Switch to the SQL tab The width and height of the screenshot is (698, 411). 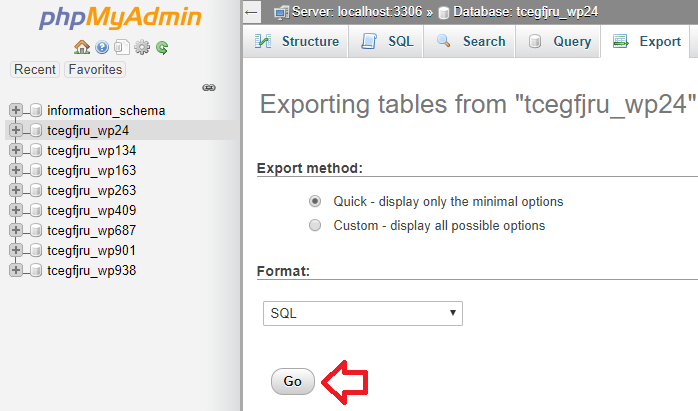tap(386, 41)
